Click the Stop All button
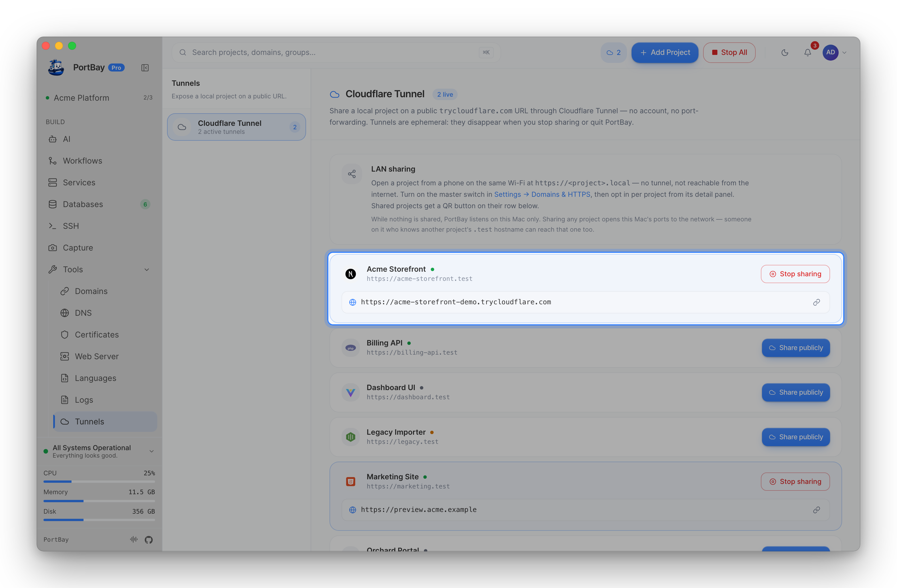The width and height of the screenshot is (897, 588). 729,52
